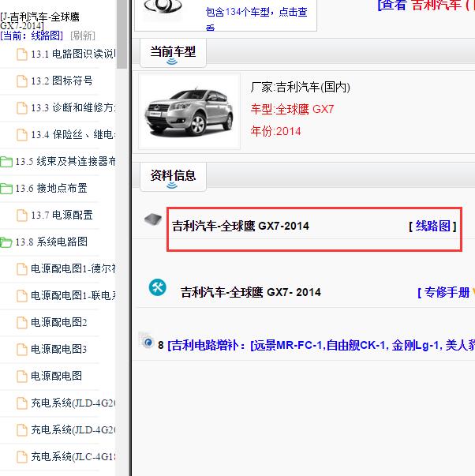Click the GX7 car thumbnail

[x=189, y=111]
